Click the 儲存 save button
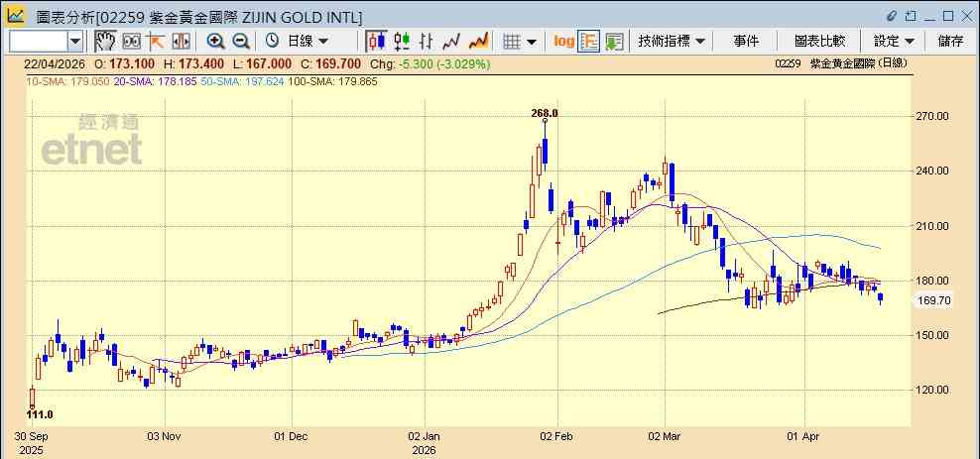The width and height of the screenshot is (980, 459). (951, 42)
